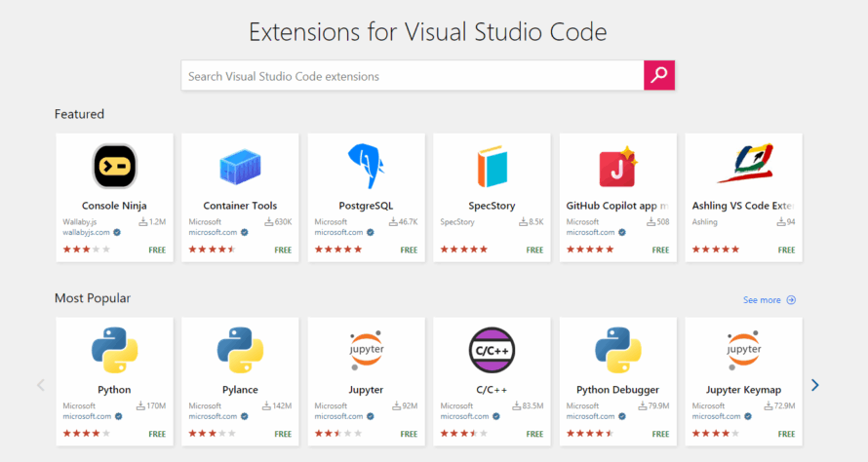Open the Jupyter extension logo icon

click(366, 350)
